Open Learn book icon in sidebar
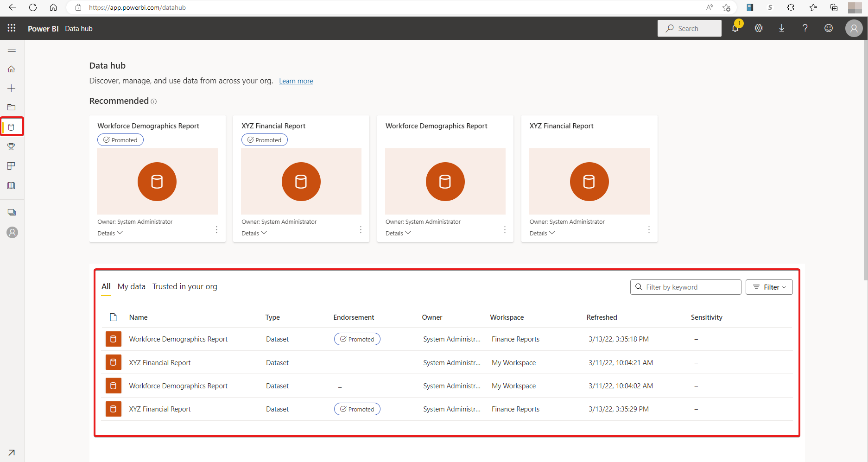The width and height of the screenshot is (868, 462). pyautogui.click(x=12, y=185)
